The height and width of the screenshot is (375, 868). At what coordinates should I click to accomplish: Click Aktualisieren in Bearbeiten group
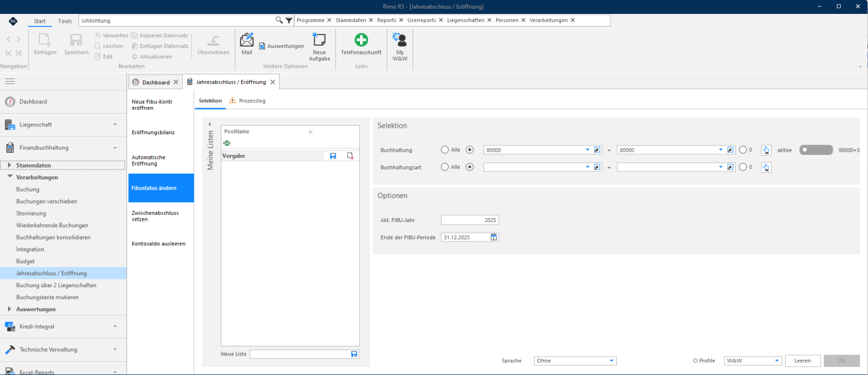[151, 57]
